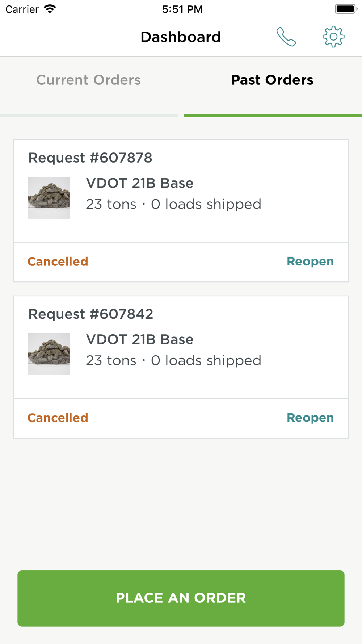Open the gravel thumbnail of Request #607878
The image size is (362, 644).
[49, 198]
